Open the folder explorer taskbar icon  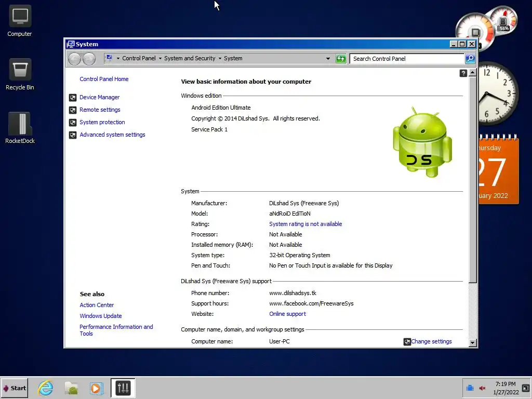coord(71,388)
